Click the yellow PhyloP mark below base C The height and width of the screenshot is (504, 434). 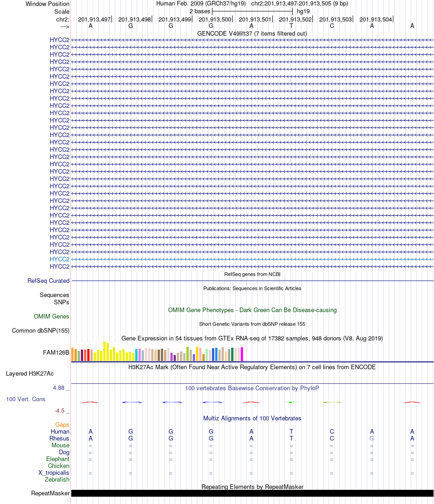click(332, 402)
